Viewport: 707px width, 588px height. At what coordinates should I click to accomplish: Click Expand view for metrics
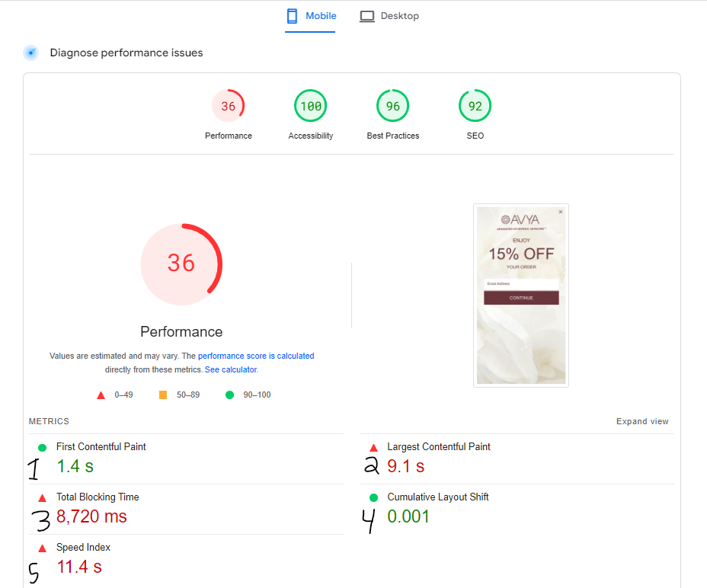(642, 421)
